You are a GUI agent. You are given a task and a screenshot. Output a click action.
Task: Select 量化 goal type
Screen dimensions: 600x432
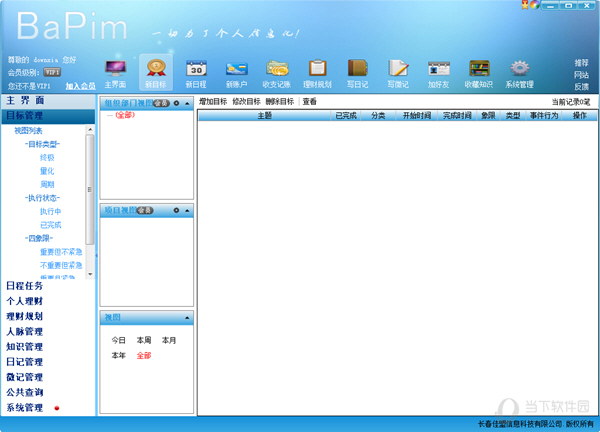(x=47, y=171)
